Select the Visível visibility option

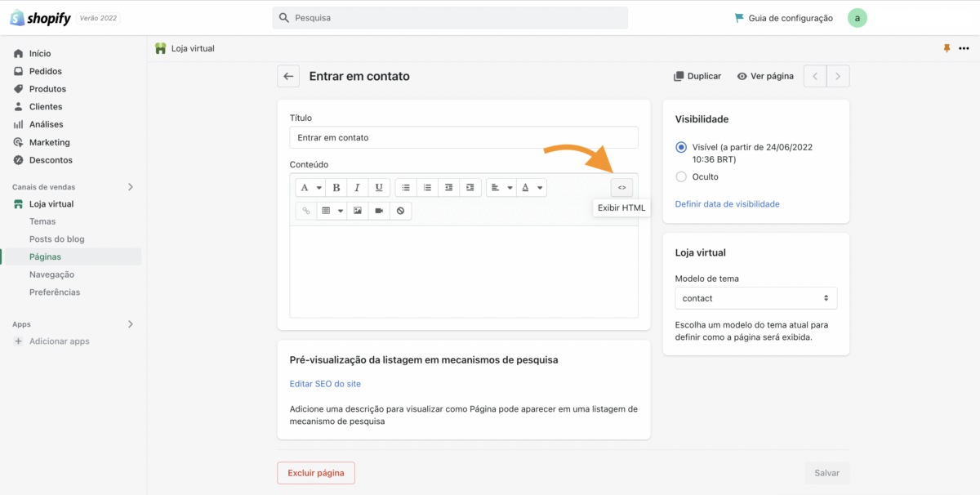[x=681, y=148]
